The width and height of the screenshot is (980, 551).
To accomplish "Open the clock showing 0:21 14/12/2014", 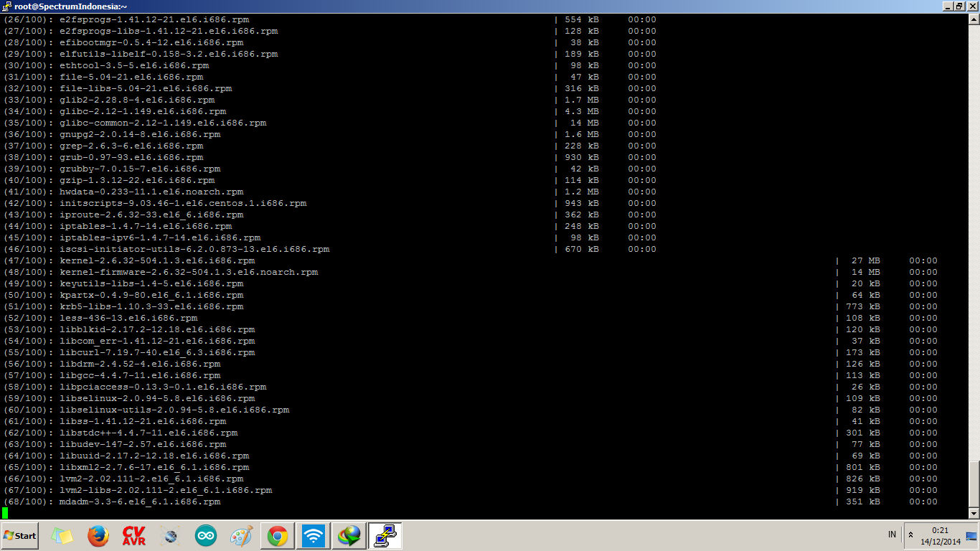I will [941, 536].
